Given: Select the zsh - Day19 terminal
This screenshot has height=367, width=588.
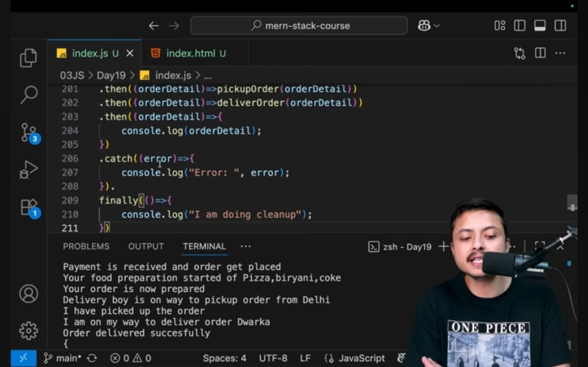Looking at the screenshot, I should (400, 247).
